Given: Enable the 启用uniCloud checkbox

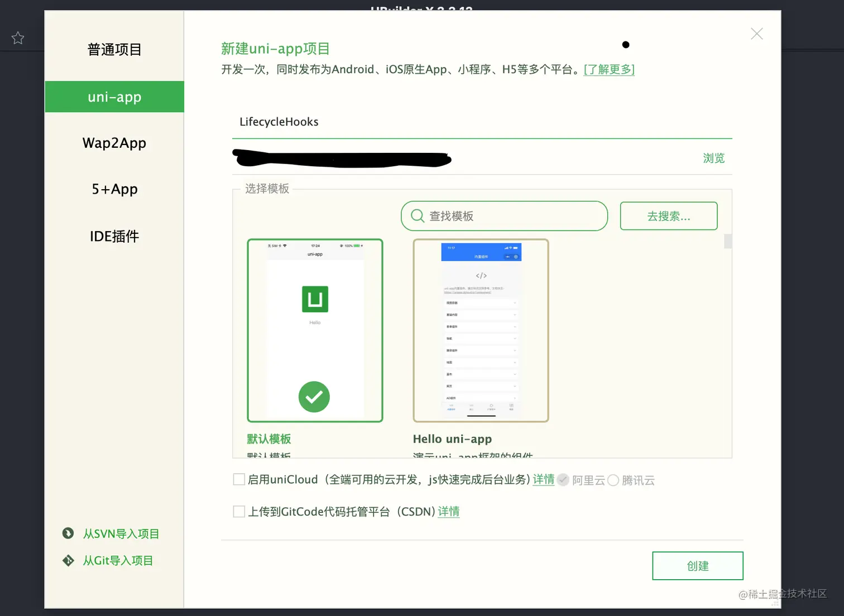Looking at the screenshot, I should (239, 479).
